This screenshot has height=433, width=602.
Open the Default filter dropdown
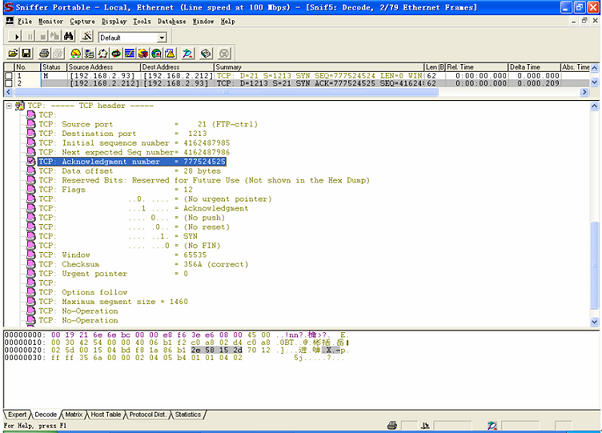[x=162, y=37]
